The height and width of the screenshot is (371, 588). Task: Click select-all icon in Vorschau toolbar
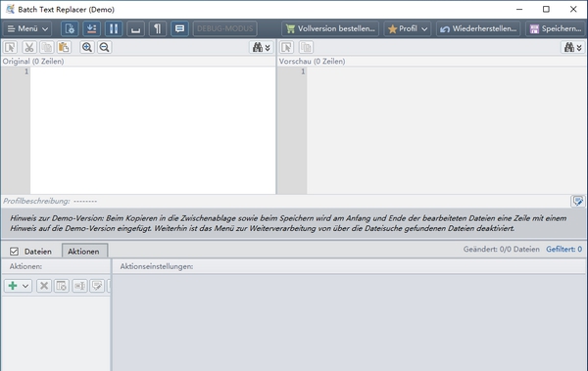click(287, 47)
